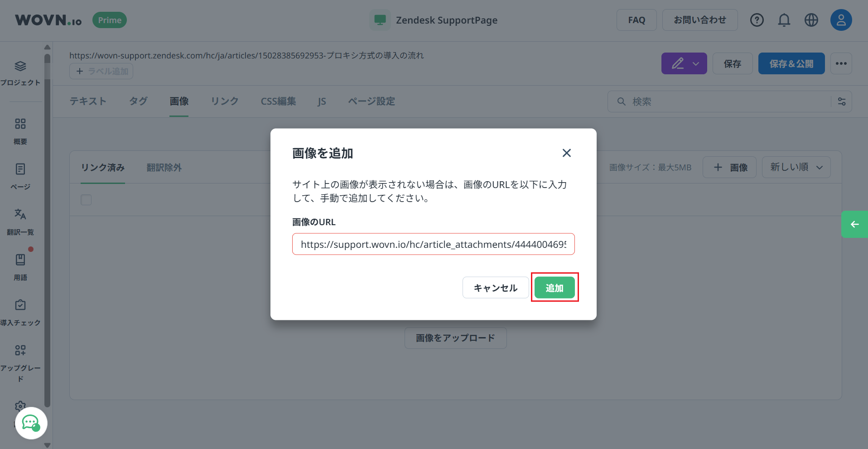
Task: Click the 保存 button
Action: 733,63
